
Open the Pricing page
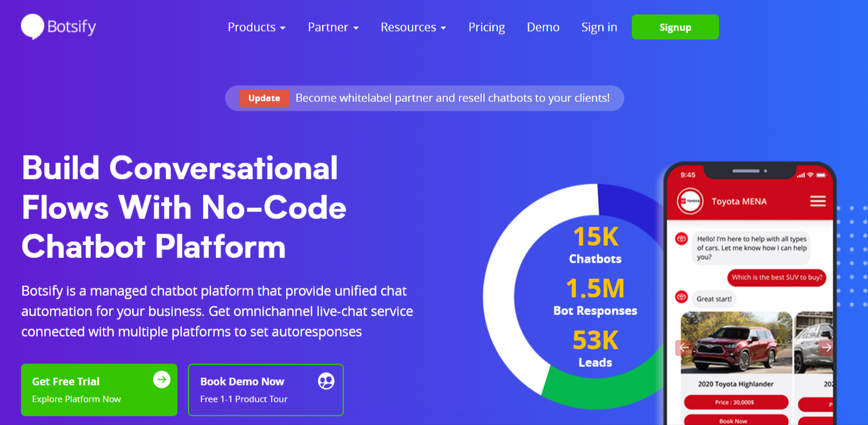click(486, 27)
